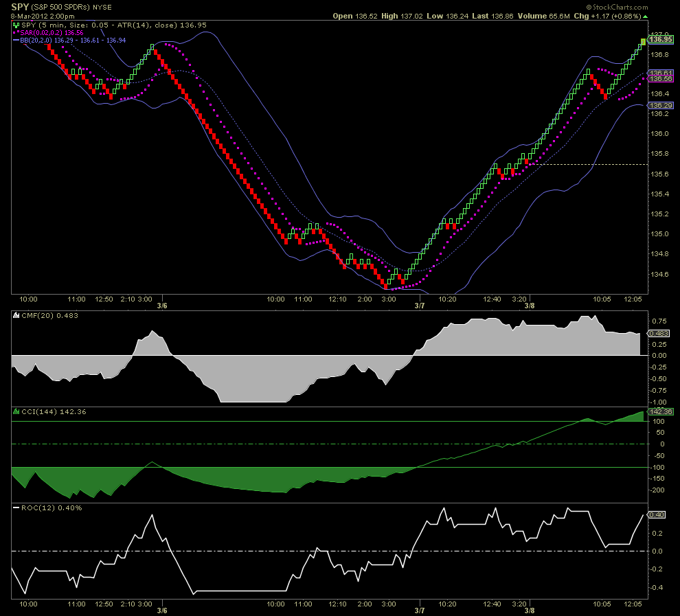Click the 3/6 date marker under the price chart
The height and width of the screenshot is (616, 680).
pos(162,306)
